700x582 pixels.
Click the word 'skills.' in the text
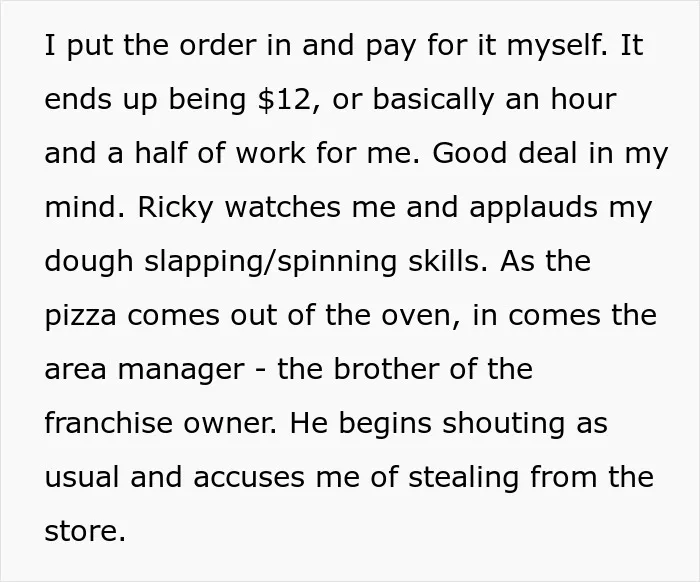pyautogui.click(x=448, y=261)
